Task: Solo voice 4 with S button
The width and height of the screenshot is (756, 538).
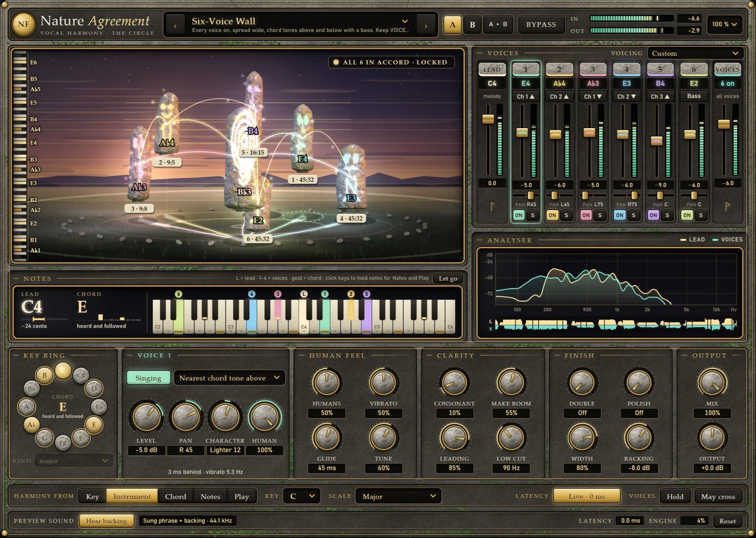Action: point(633,215)
